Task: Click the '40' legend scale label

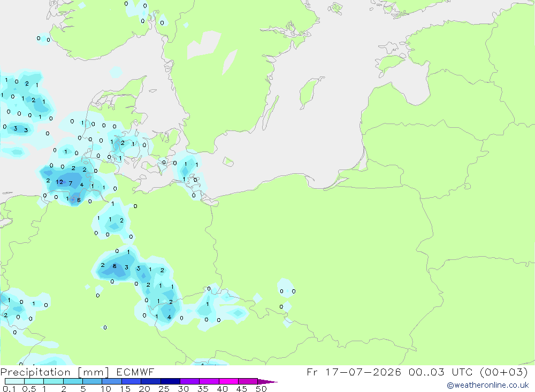Action: (x=223, y=389)
